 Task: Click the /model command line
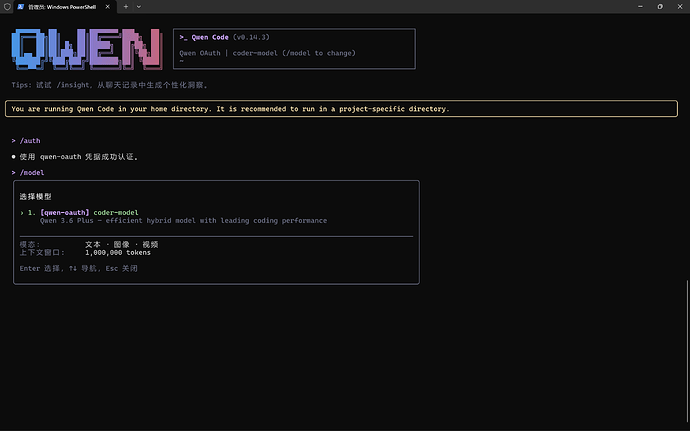click(32, 173)
